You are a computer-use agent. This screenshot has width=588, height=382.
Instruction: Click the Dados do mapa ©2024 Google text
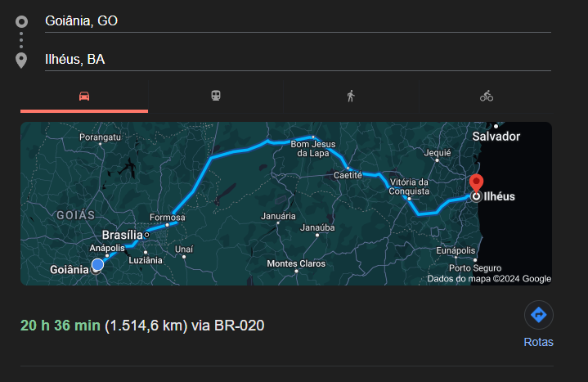click(489, 279)
